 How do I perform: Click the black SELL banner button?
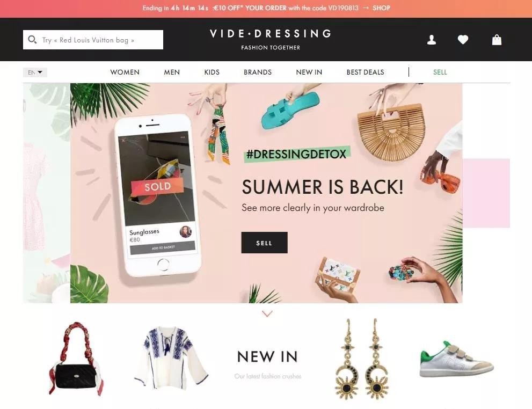[x=264, y=243]
